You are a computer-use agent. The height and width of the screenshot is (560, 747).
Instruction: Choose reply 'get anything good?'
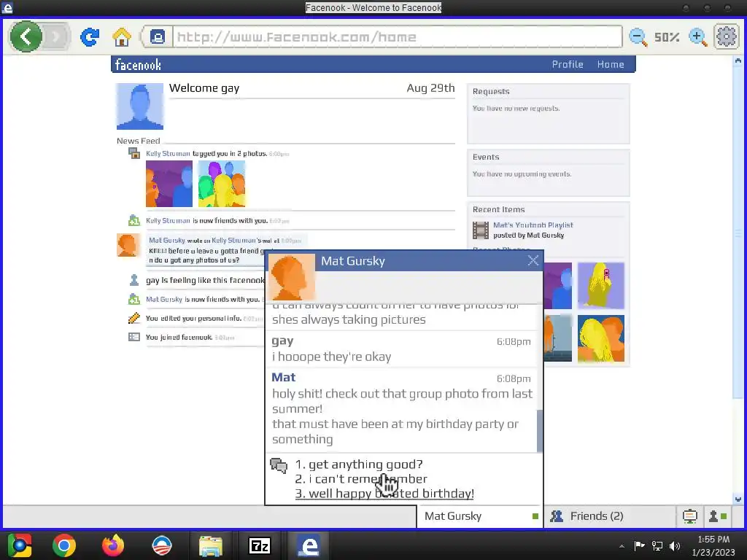click(x=359, y=464)
